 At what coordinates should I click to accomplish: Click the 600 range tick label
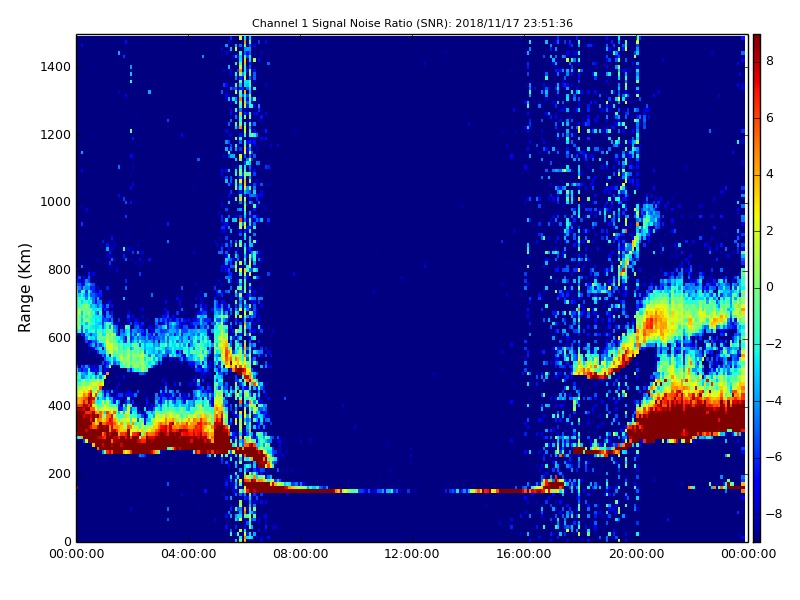pos(59,338)
